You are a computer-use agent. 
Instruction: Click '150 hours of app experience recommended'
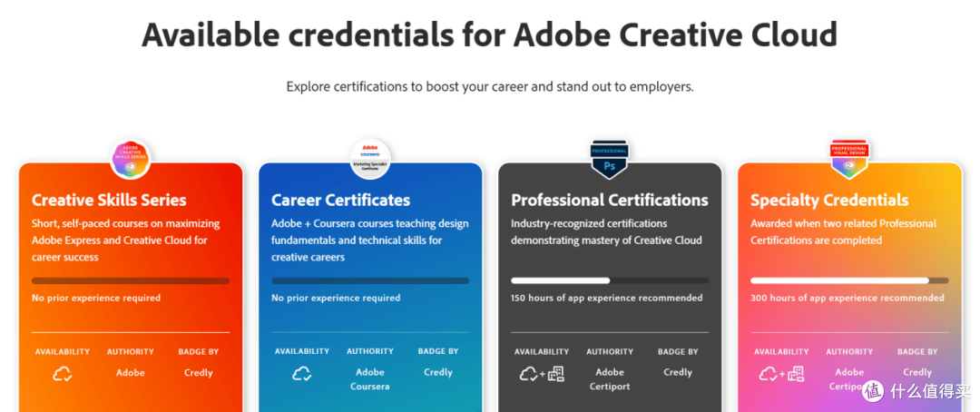[x=606, y=298]
